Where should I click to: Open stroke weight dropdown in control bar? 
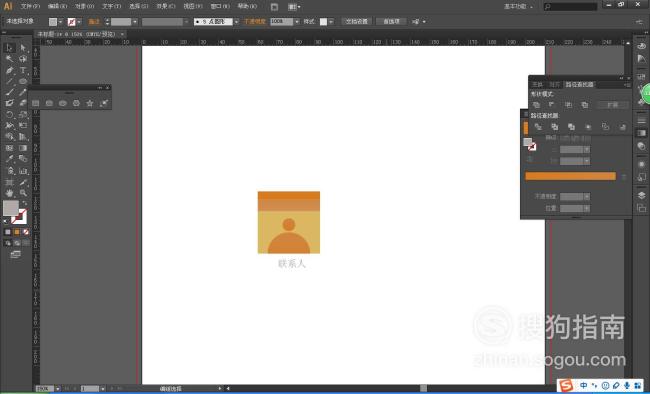(x=135, y=22)
